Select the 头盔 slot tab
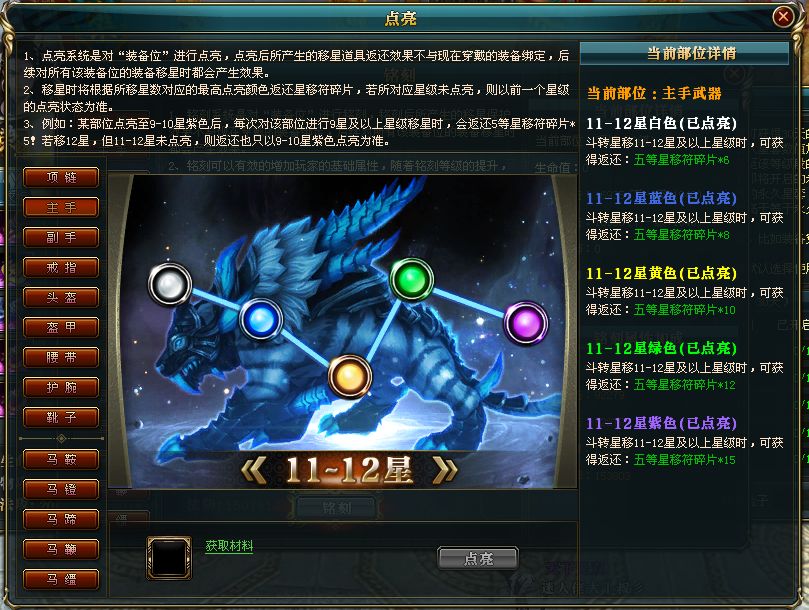Image resolution: width=809 pixels, height=610 pixels. point(61,297)
